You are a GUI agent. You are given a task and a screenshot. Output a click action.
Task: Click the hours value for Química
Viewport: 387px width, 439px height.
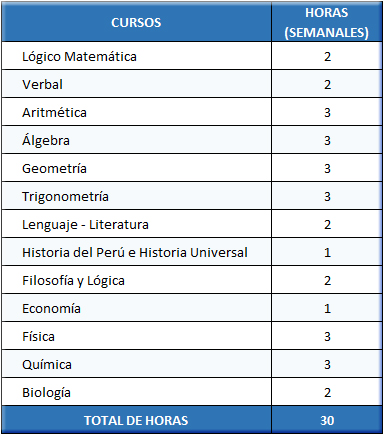[327, 364]
